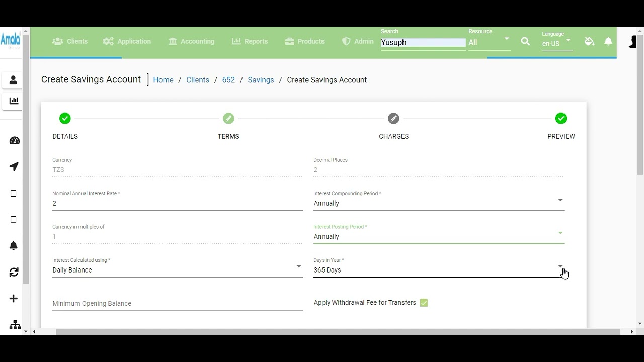Open the person profile sidebar icon
The height and width of the screenshot is (362, 644).
pos(14,80)
